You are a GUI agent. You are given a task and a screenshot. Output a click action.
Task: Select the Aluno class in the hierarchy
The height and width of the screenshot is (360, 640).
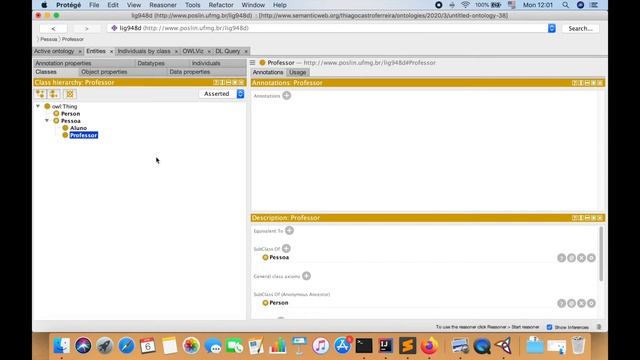(78, 128)
